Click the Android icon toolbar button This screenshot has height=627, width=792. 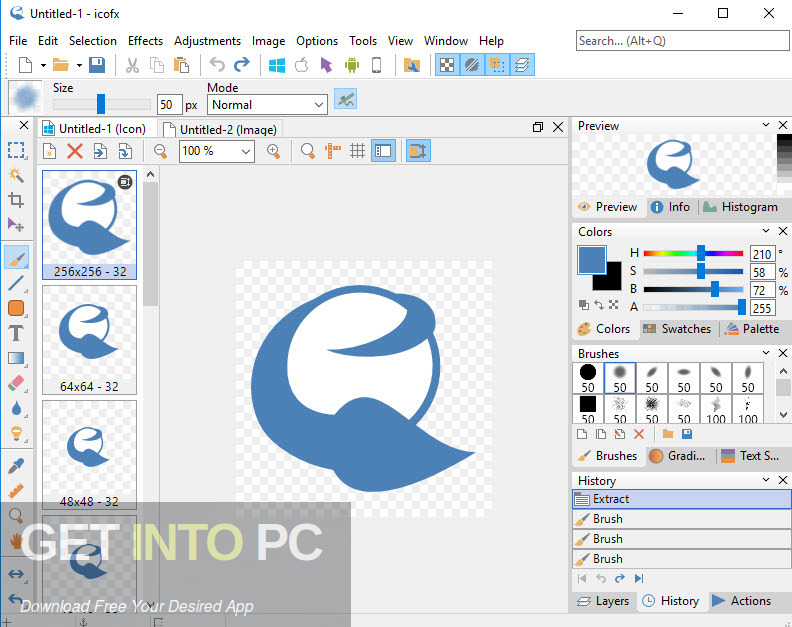(352, 65)
